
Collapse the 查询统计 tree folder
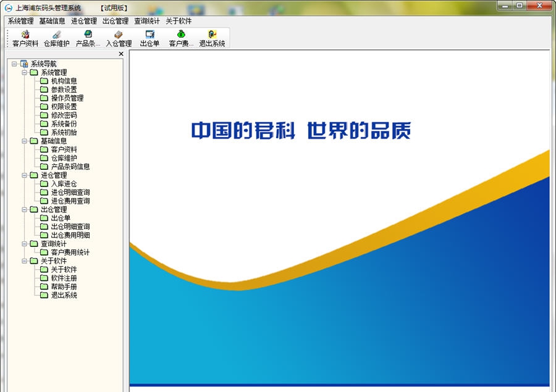point(25,243)
